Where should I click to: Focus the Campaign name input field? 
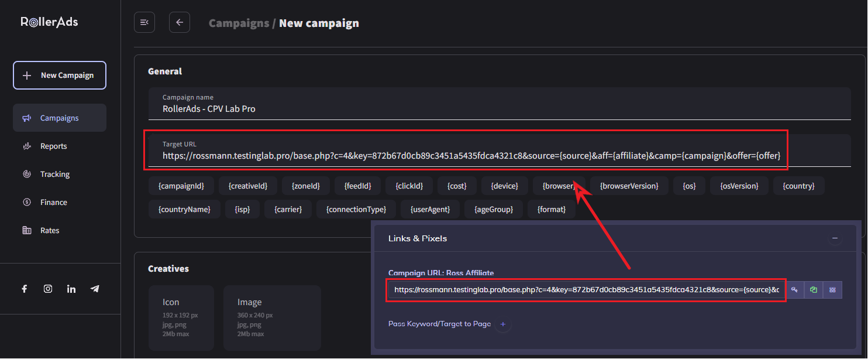click(500, 104)
